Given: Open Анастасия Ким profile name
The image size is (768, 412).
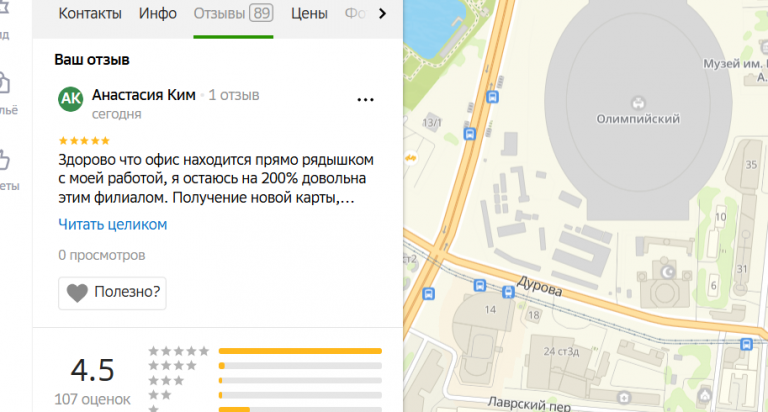Looking at the screenshot, I should pyautogui.click(x=144, y=95).
